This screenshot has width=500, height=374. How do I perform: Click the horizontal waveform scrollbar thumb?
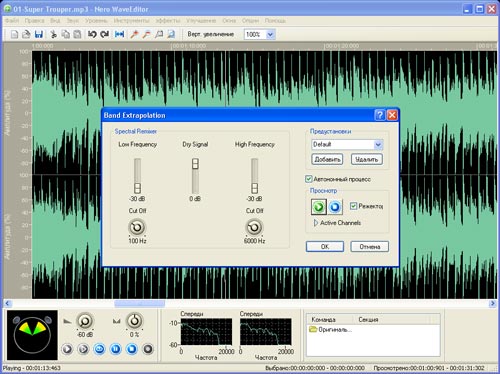pyautogui.click(x=139, y=303)
